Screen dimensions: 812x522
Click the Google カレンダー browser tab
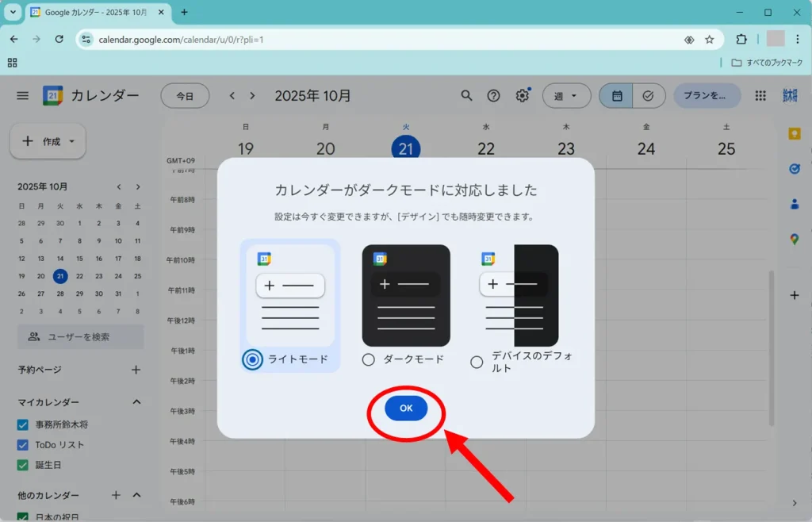pos(95,13)
